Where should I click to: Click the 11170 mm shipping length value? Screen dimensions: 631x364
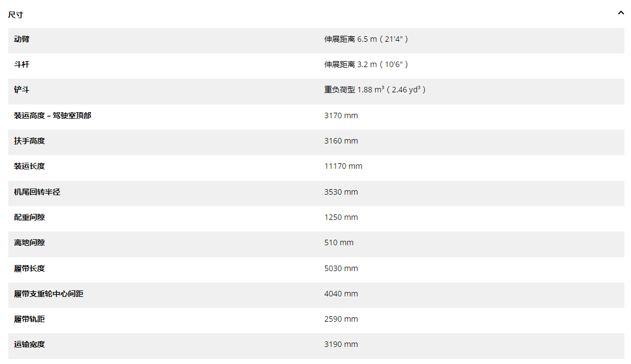[343, 166]
